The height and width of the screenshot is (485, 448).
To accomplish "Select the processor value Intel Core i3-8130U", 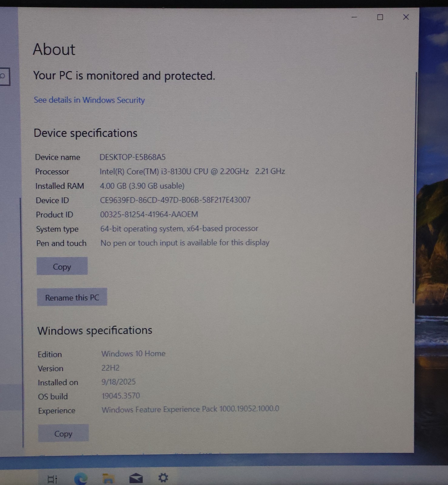I will click(192, 172).
